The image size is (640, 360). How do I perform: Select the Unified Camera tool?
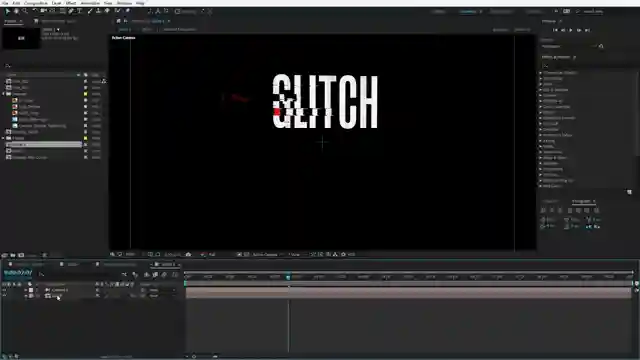click(x=43, y=11)
